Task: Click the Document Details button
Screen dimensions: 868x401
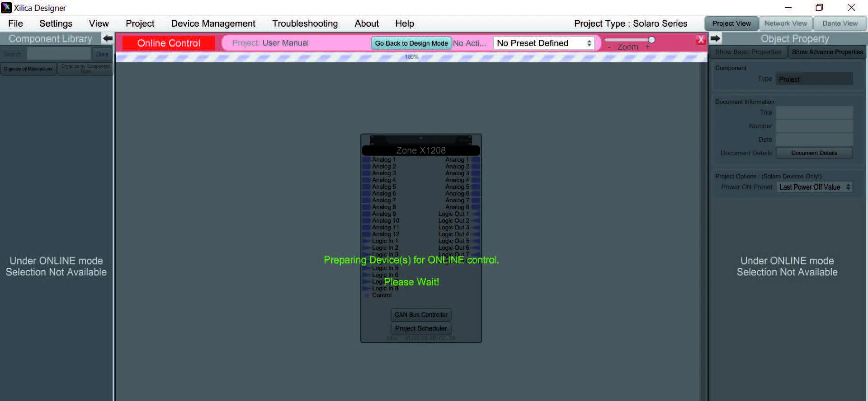Action: [x=814, y=153]
